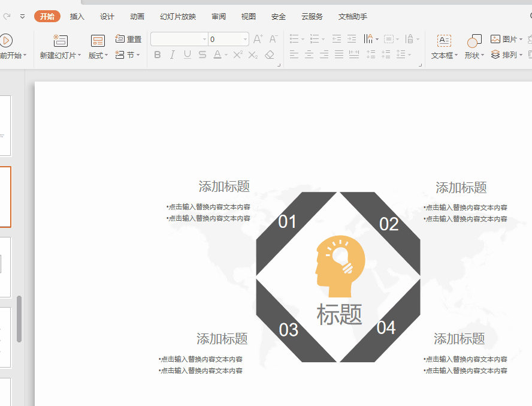The width and height of the screenshot is (532, 406).
Task: Open the Picture (图片) insert button
Action: point(506,39)
